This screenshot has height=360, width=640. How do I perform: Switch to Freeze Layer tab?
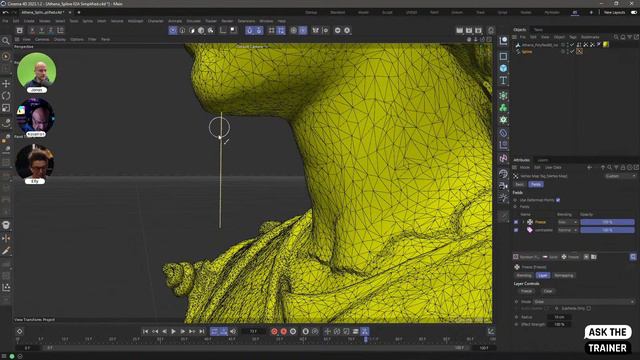tap(542, 276)
